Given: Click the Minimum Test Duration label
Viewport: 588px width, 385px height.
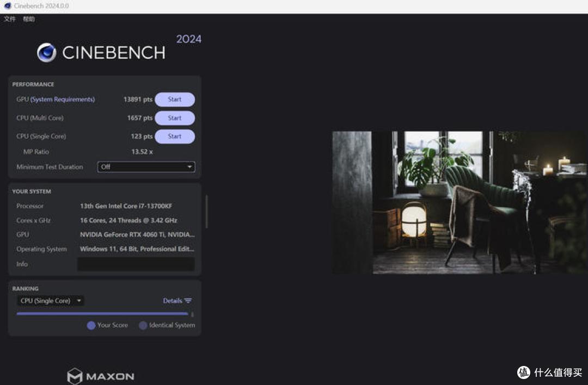Looking at the screenshot, I should (x=50, y=166).
